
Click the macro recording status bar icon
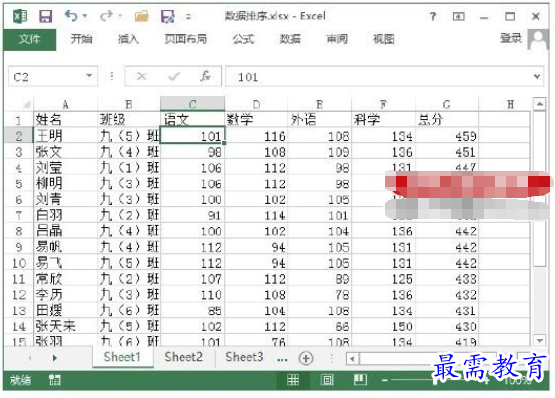[x=55, y=380]
